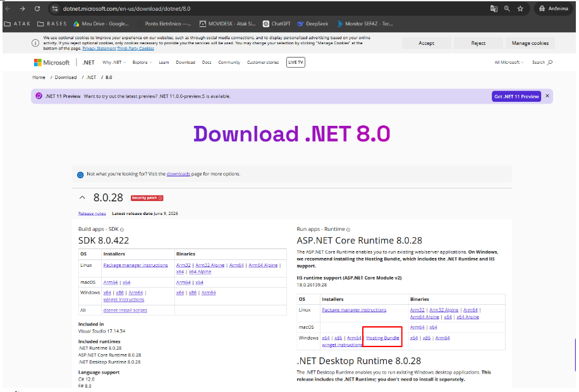Open the ATAK bookmarks folder
The image size is (579, 392).
(x=17, y=23)
